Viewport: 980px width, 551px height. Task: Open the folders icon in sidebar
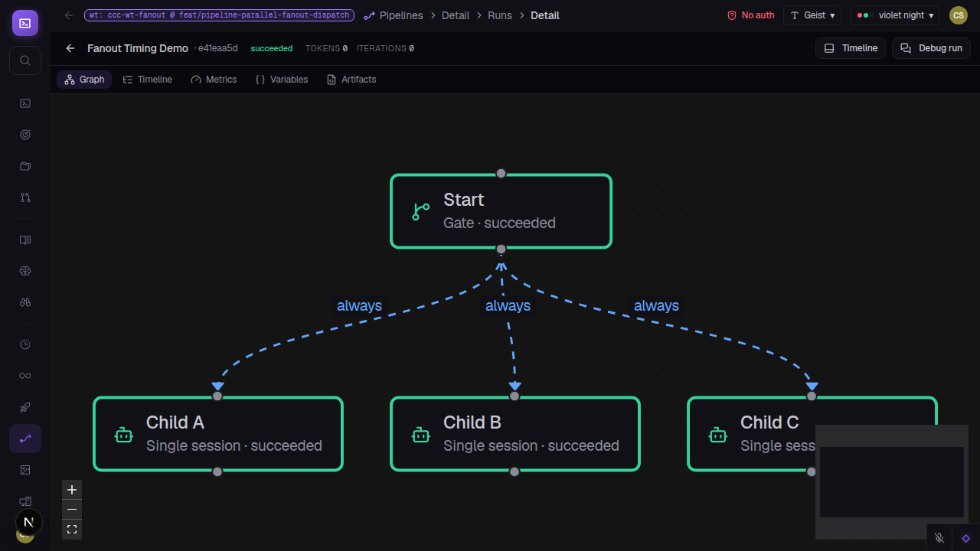25,166
